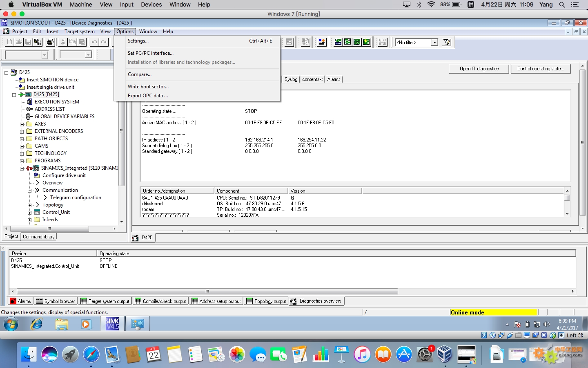This screenshot has height=368, width=588.
Task: Switch to the Command library tab
Action: pos(39,237)
